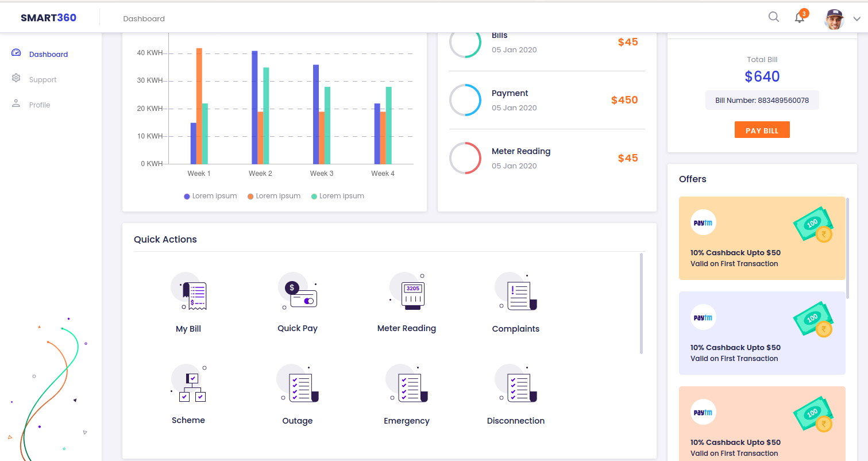Screen dimensions: 868x461
Task: Click the Dashboard breadcrumb in header
Action: coord(144,18)
